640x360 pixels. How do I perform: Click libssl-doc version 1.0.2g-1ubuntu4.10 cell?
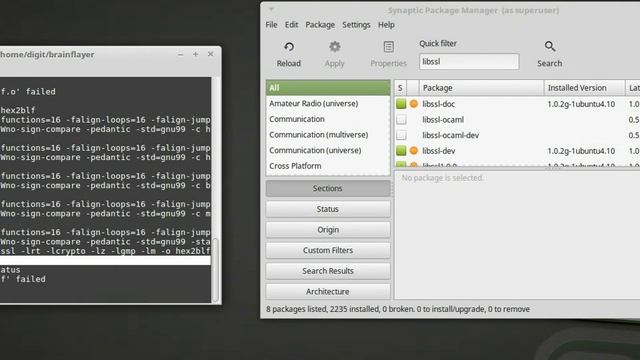581,104
